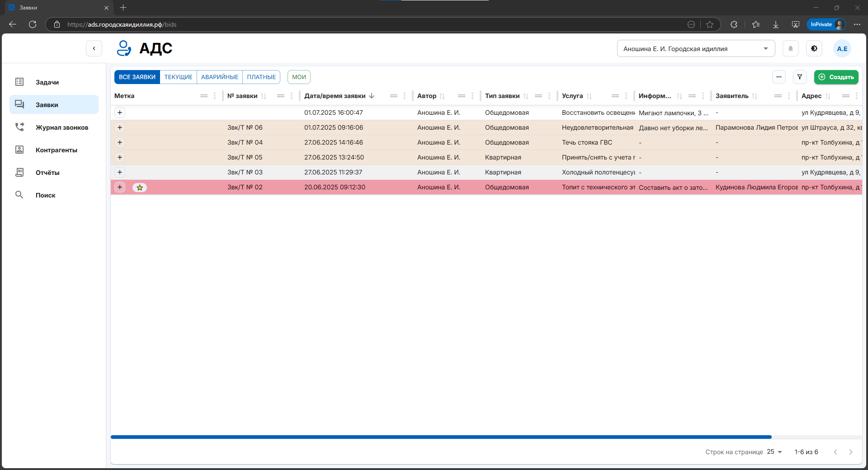Toggle the dark/light theme icon

coord(814,49)
